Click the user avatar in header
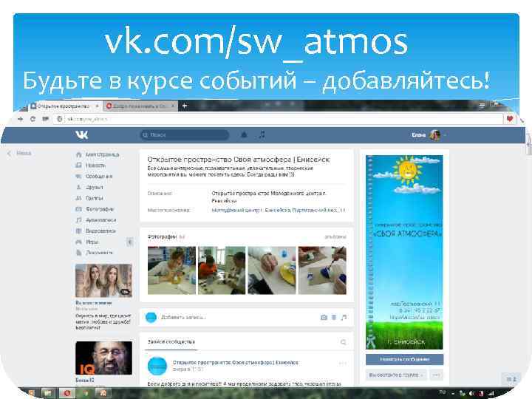 (434, 135)
